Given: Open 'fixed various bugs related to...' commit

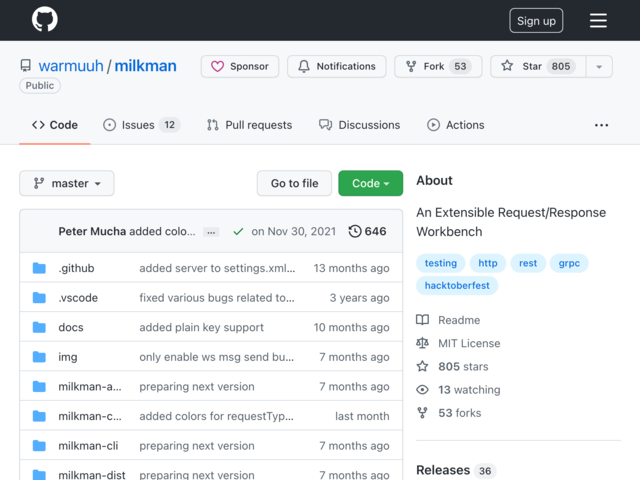Looking at the screenshot, I should tap(217, 298).
